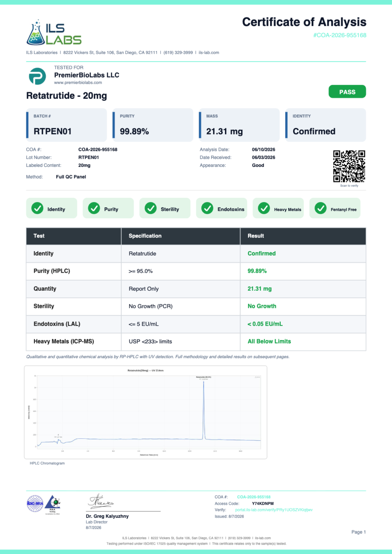Click the Lot Number value RTPEN01
The width and height of the screenshot is (392, 554).
pos(89,158)
